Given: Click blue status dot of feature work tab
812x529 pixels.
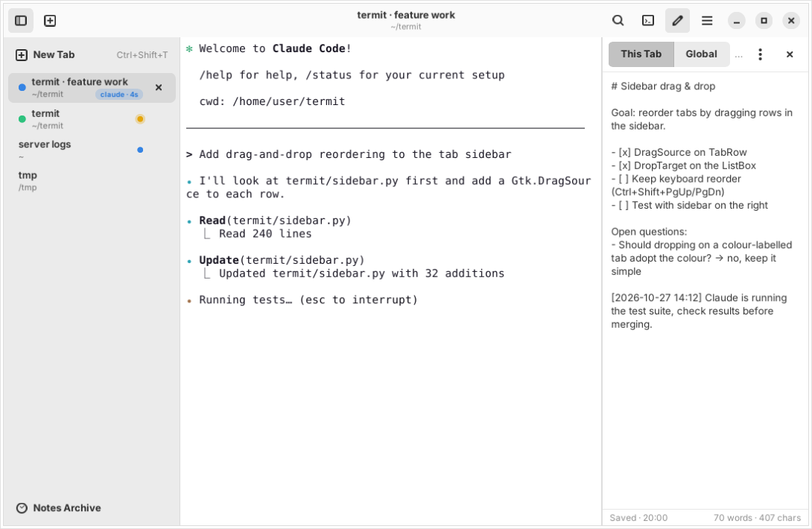Looking at the screenshot, I should pos(22,88).
